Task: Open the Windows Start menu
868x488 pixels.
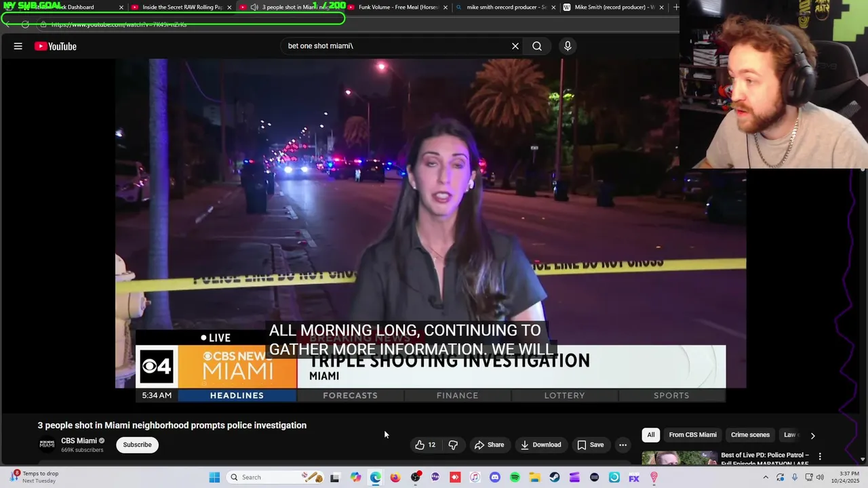Action: tap(214, 477)
